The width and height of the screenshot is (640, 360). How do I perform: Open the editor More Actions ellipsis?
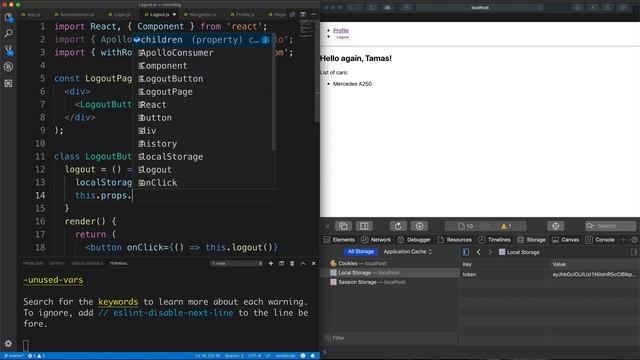click(313, 14)
